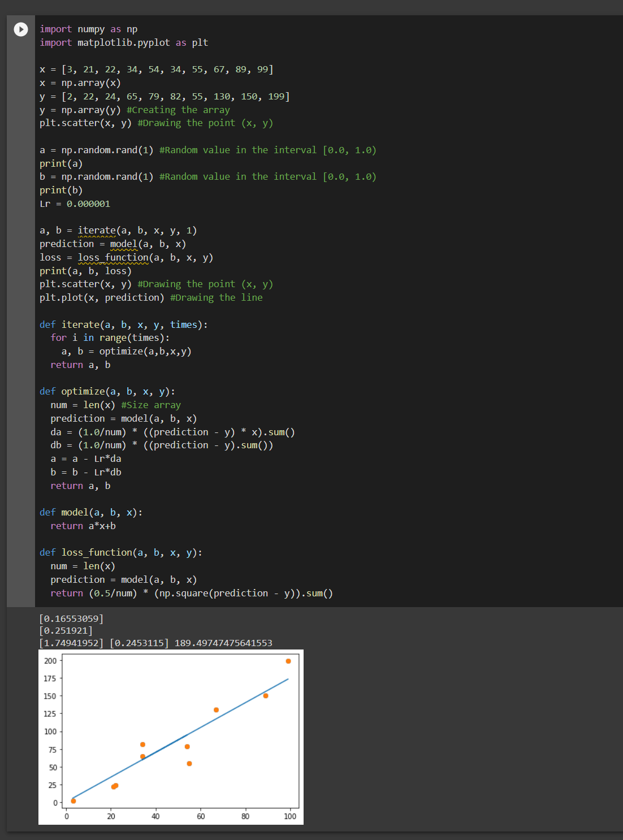The image size is (623, 840).
Task: Click the '#Creating the array' comment
Action: (x=178, y=110)
